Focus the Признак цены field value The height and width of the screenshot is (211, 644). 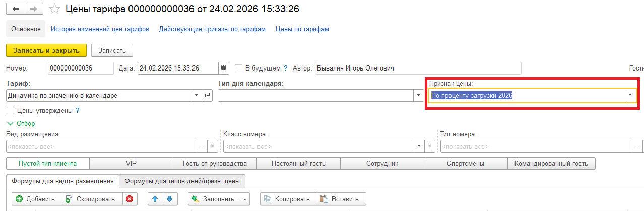click(x=527, y=95)
